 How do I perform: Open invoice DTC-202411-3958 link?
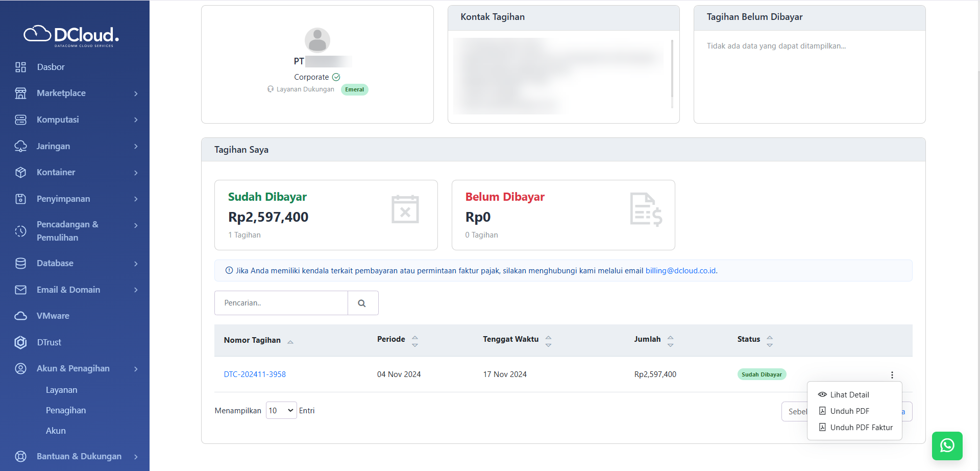[255, 374]
